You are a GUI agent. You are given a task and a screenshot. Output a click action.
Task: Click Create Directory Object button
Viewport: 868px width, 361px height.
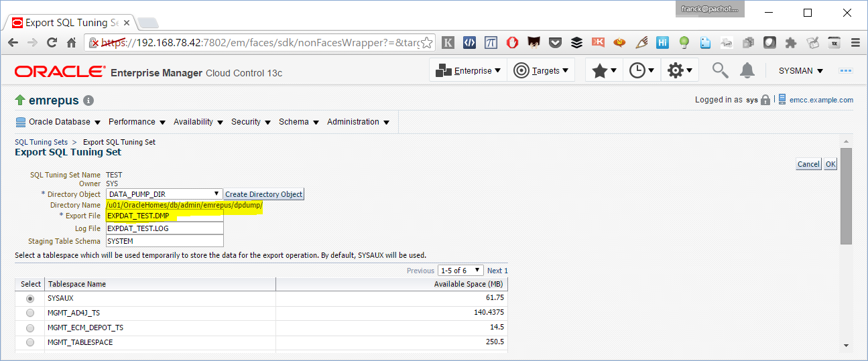tap(263, 194)
